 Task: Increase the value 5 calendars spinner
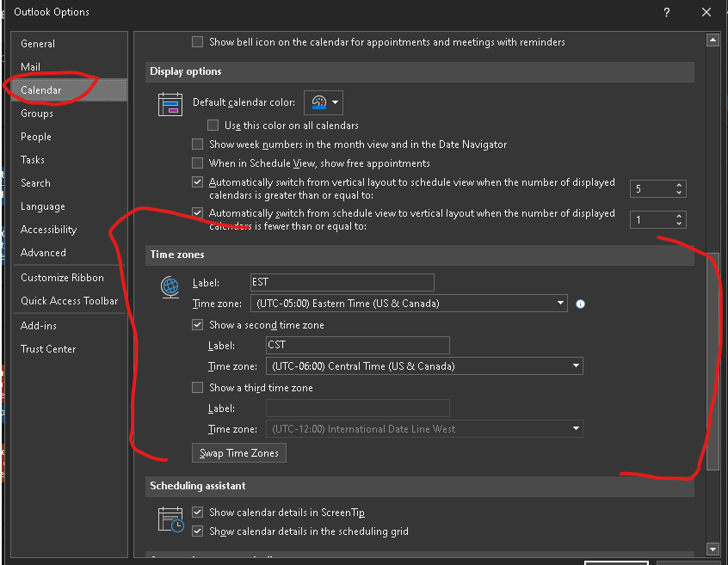click(679, 185)
